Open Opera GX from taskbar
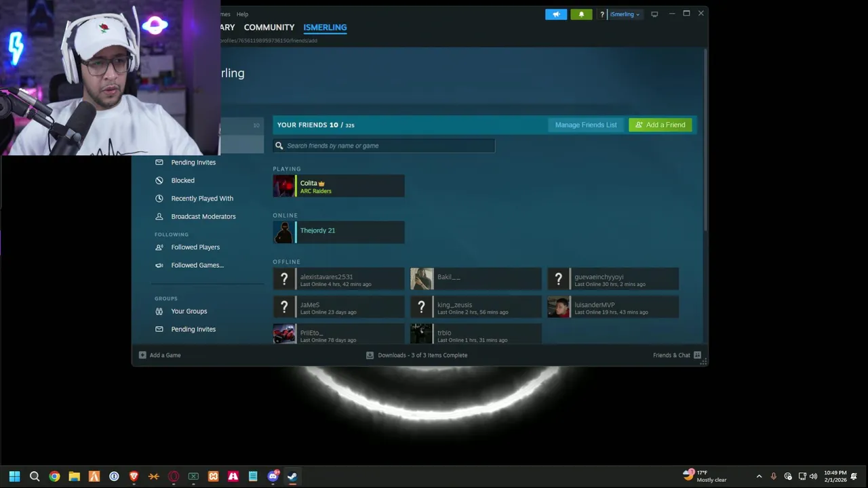This screenshot has height=488, width=868. point(174,476)
